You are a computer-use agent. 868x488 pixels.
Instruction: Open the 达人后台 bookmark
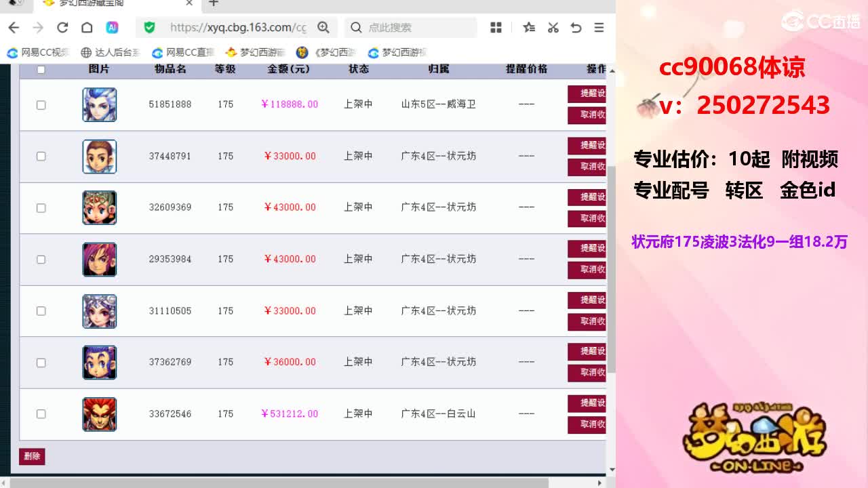pyautogui.click(x=111, y=52)
